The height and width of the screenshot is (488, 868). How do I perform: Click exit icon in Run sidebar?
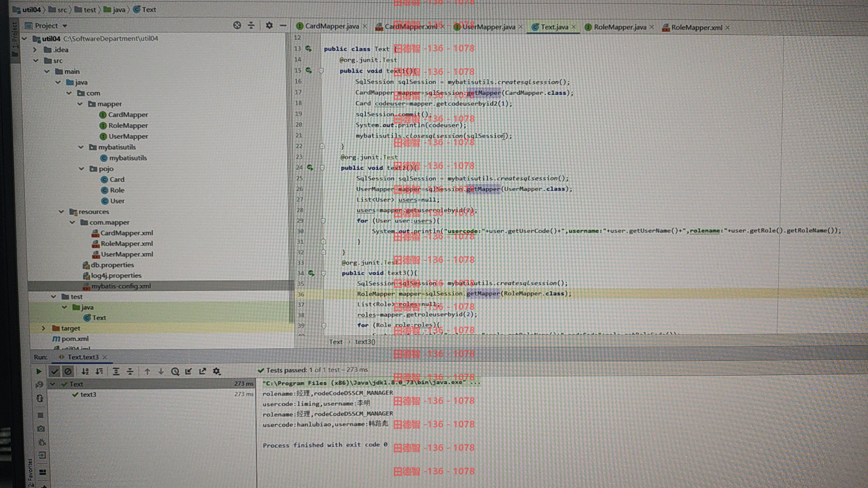coord(42,455)
